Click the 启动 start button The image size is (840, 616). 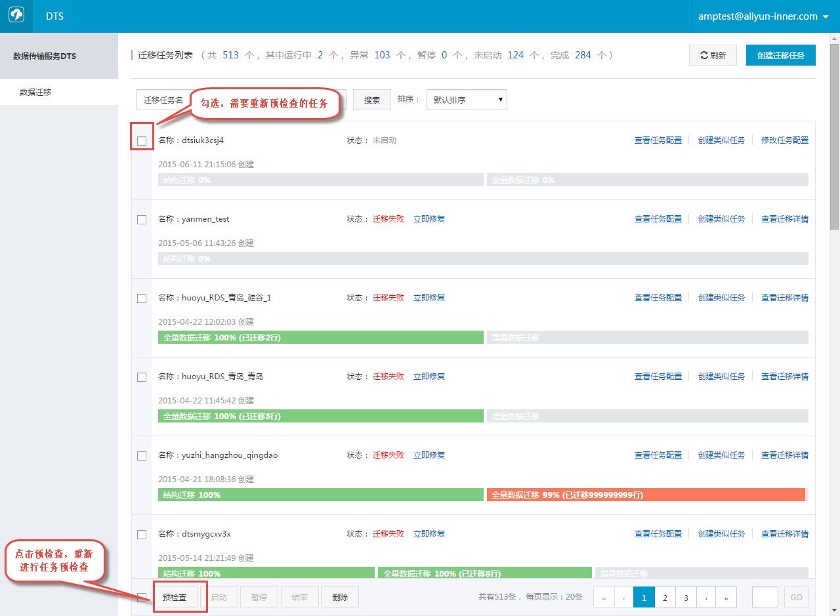point(219,598)
